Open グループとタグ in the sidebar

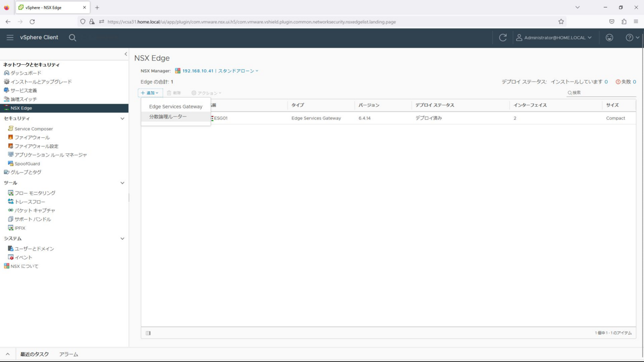tap(26, 172)
